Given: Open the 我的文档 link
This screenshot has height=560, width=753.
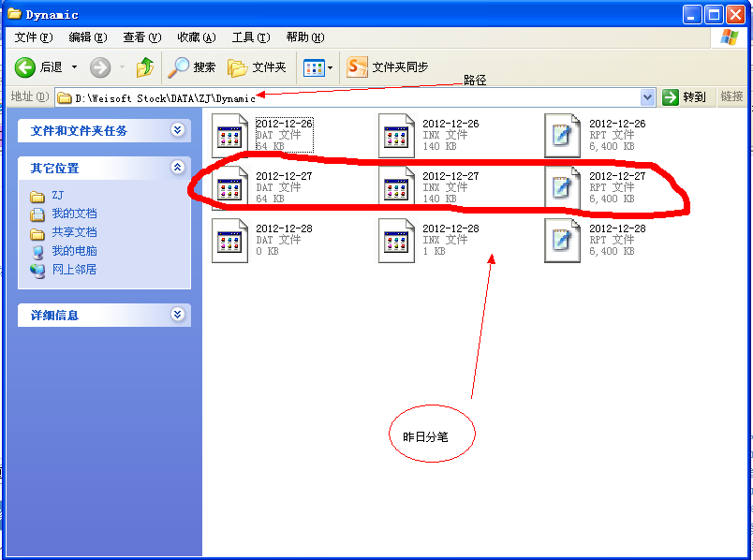Looking at the screenshot, I should 74,214.
